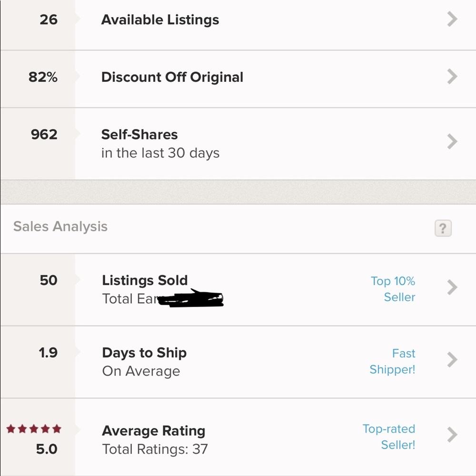Select the Average Rating label
Screen dimensions: 476x476
[x=153, y=431]
